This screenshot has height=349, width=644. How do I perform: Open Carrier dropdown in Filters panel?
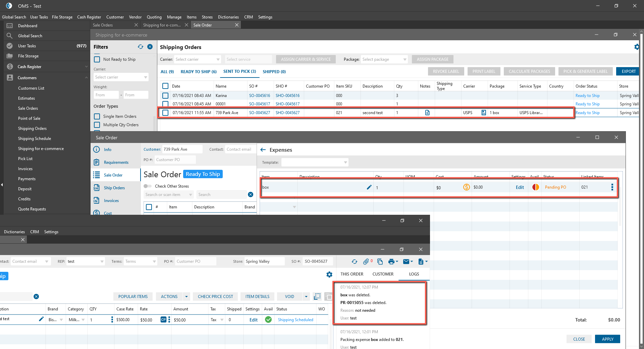coord(121,77)
